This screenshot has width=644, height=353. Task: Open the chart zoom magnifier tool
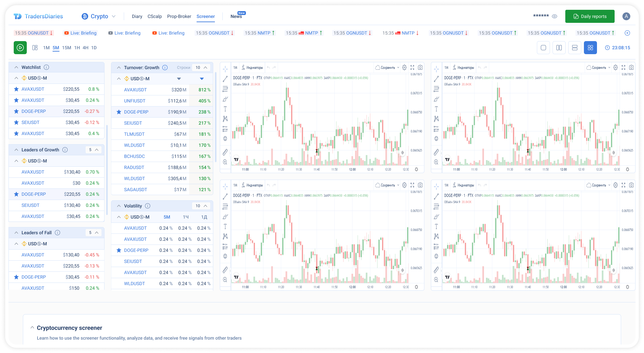tap(225, 161)
